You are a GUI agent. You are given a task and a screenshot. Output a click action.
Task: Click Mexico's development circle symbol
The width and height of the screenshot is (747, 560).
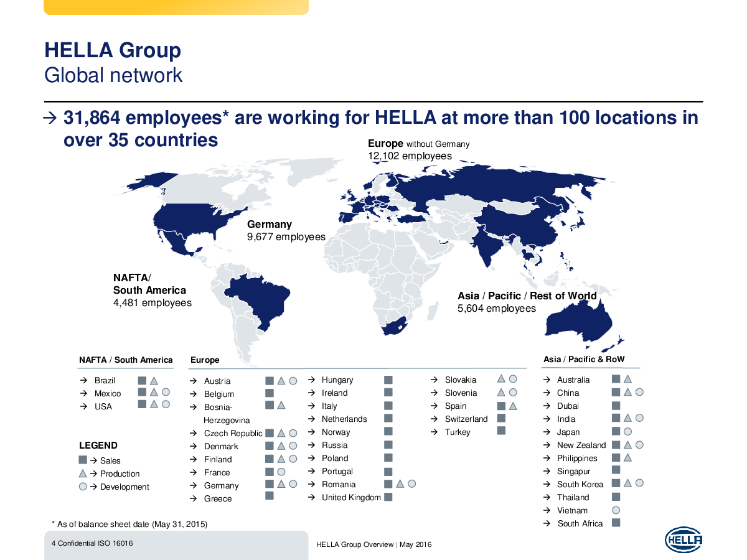(166, 393)
